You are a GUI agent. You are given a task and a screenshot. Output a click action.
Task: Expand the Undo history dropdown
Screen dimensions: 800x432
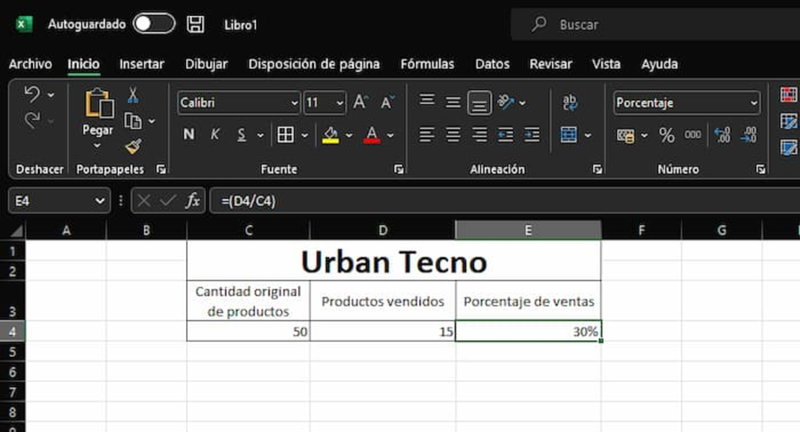[x=51, y=95]
